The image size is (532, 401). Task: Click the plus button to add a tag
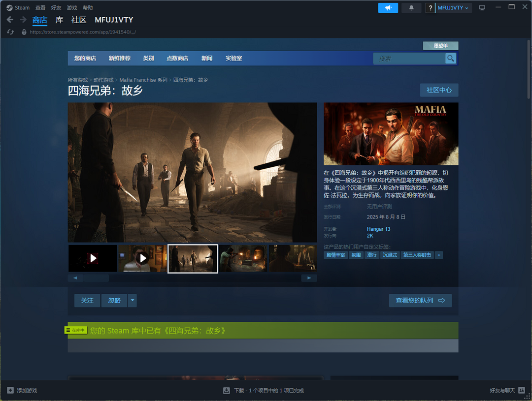point(439,255)
